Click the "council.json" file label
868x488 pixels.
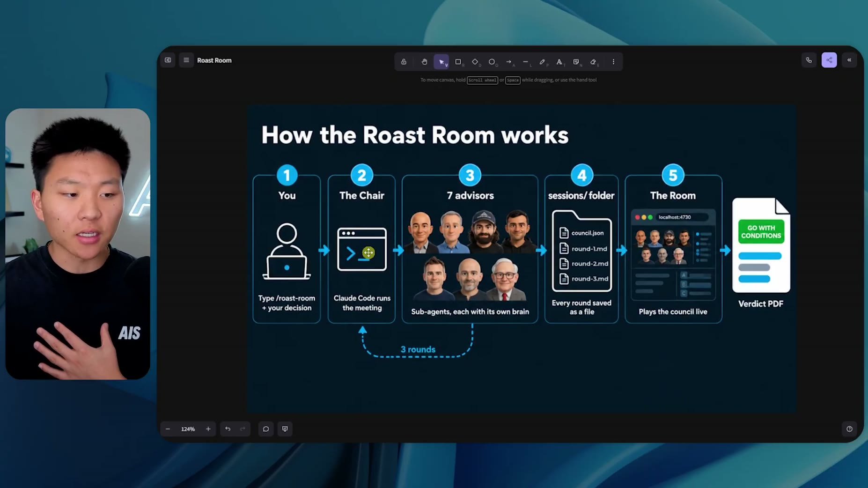(x=587, y=233)
